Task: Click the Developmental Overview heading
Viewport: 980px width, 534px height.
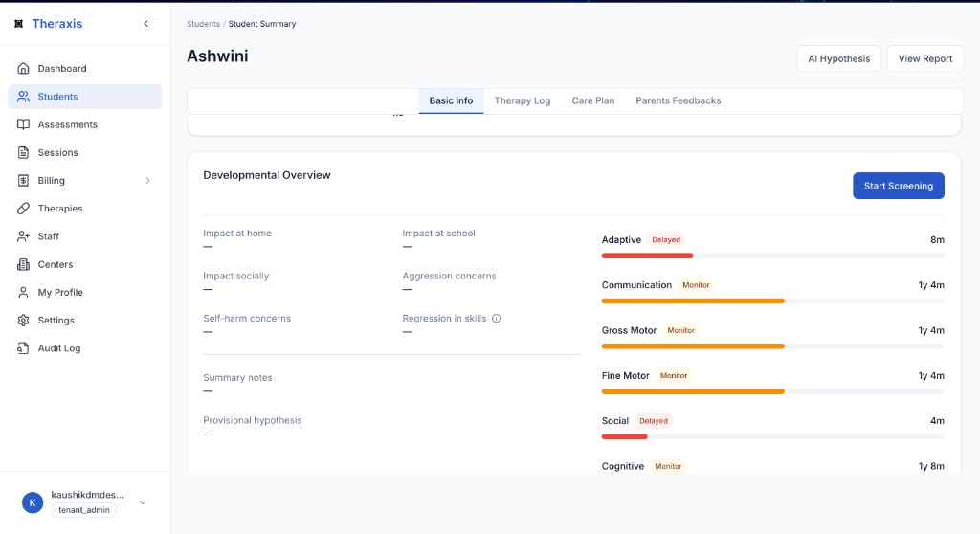Action: click(267, 175)
